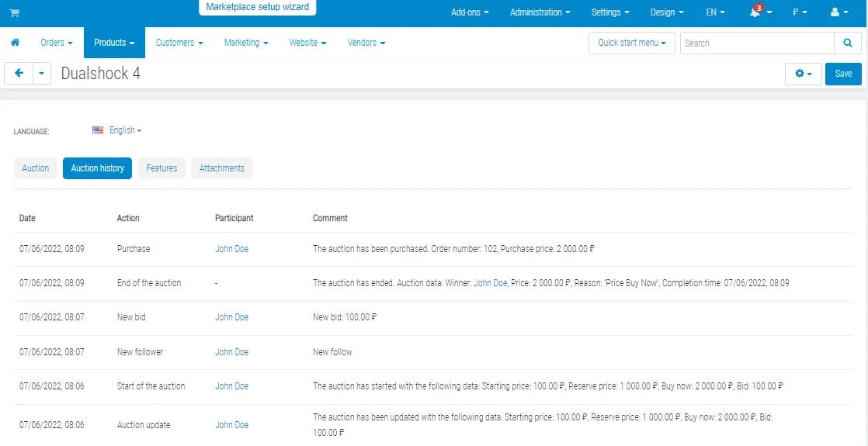Go to the home icon
The image size is (868, 446).
click(x=16, y=43)
